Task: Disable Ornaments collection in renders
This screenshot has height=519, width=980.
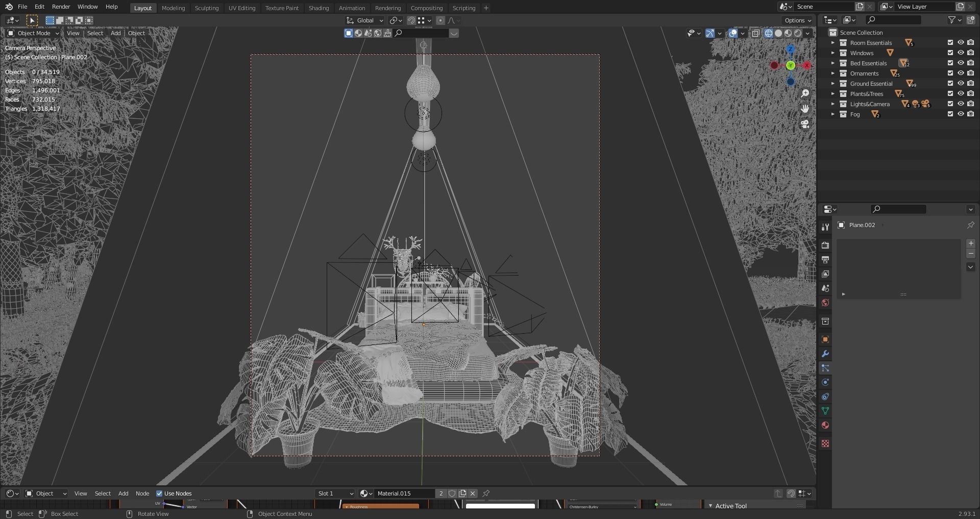Action: coord(971,73)
